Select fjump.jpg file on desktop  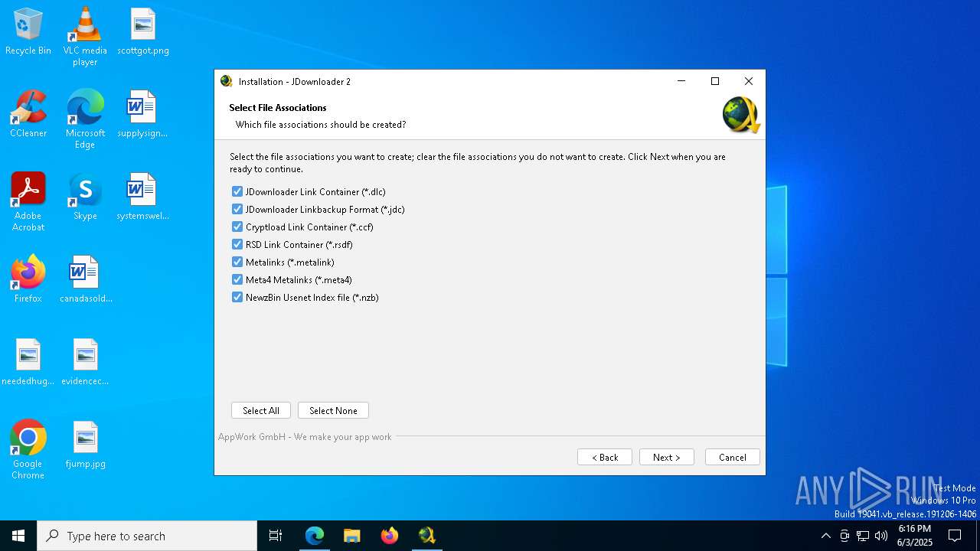click(x=85, y=445)
